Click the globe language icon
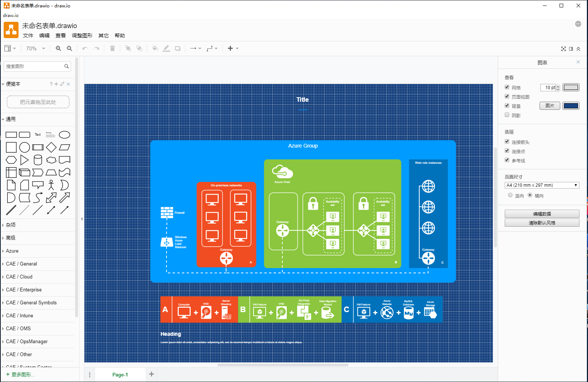 pos(578,24)
